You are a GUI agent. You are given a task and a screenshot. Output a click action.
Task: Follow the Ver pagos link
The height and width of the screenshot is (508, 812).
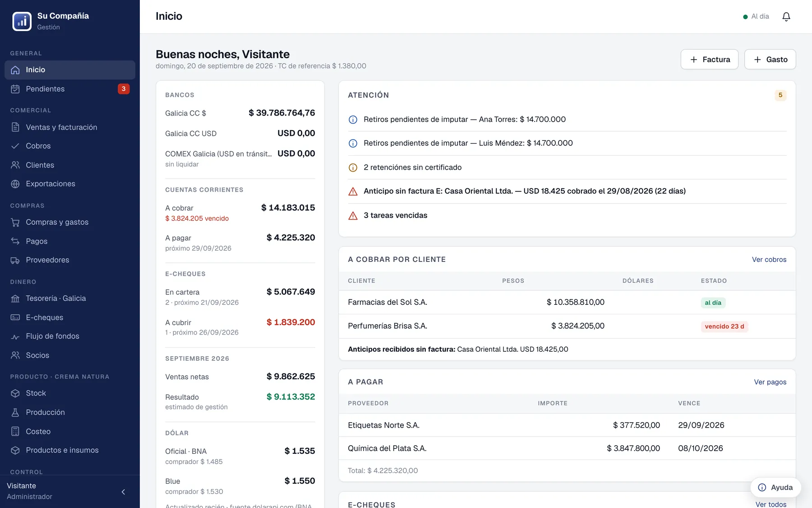(770, 382)
